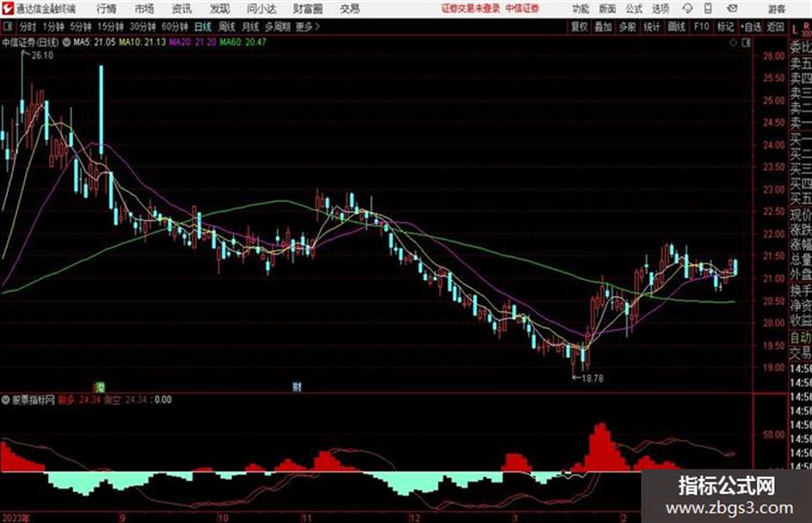Open F10 company info

[701, 27]
